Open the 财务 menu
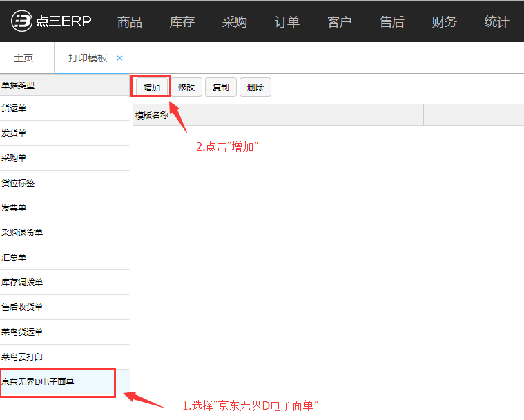The width and height of the screenshot is (524, 420). [444, 22]
